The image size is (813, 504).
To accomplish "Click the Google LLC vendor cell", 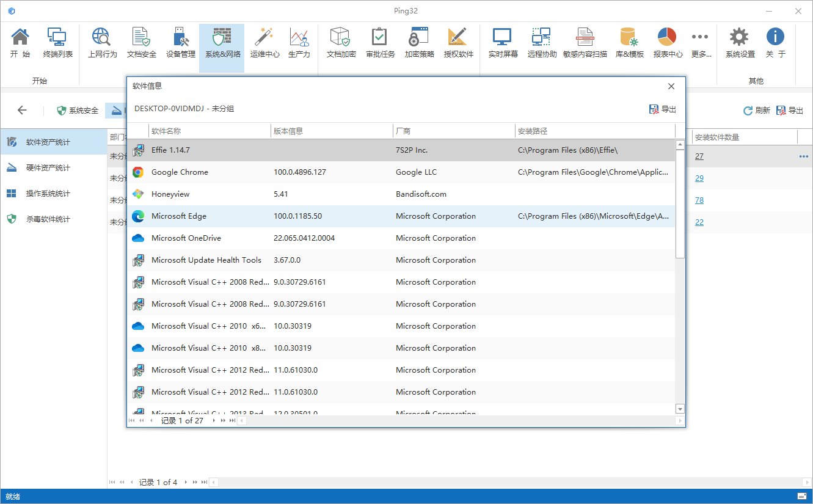I will click(454, 172).
